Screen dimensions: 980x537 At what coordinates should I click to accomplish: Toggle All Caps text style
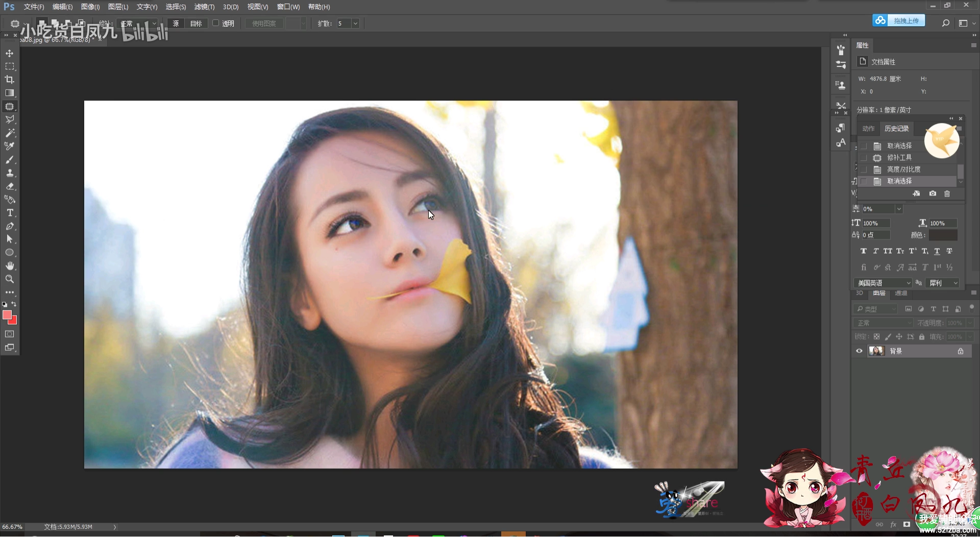(888, 251)
